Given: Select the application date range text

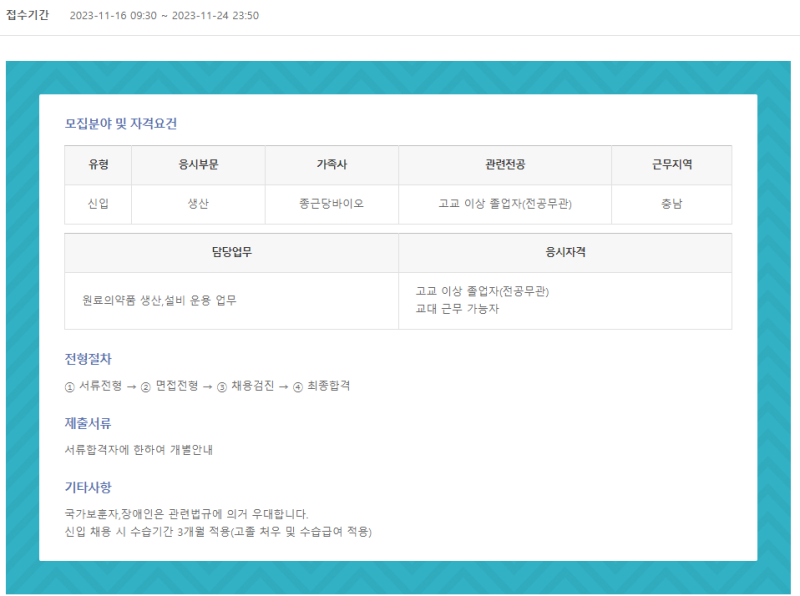Looking at the screenshot, I should (164, 16).
